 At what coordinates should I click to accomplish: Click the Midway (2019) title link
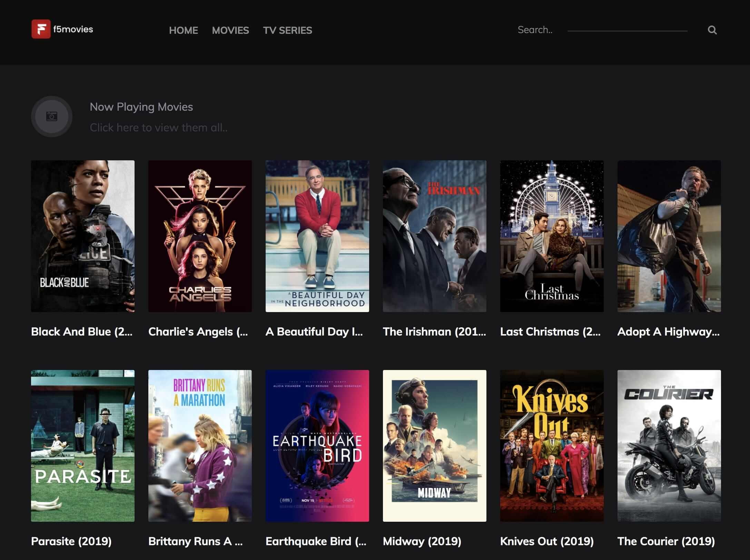coord(422,541)
